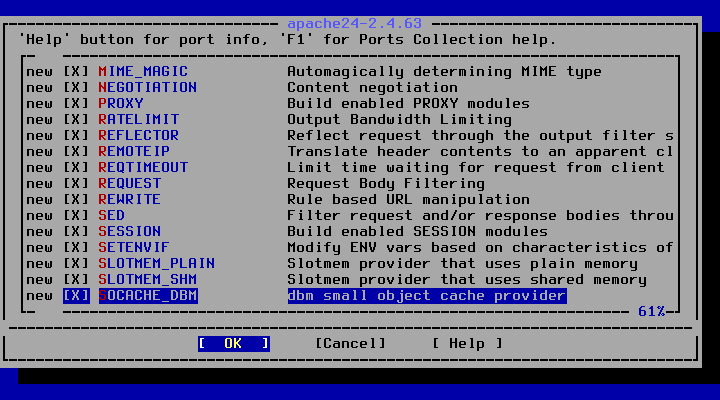Screen dimensions: 720x400
Task: Click description 'Rule based URL manipulation'
Action: pyautogui.click(x=409, y=200)
